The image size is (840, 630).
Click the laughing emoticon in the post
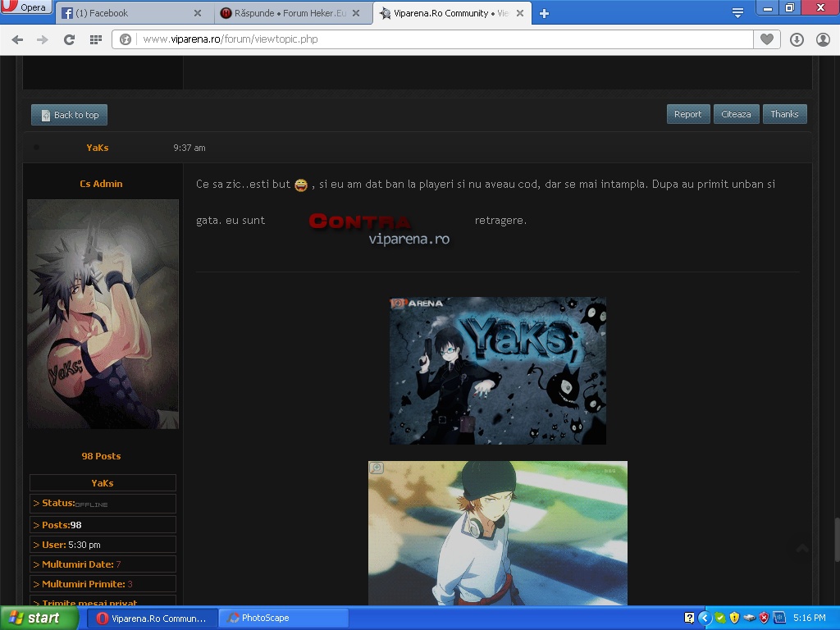click(301, 185)
